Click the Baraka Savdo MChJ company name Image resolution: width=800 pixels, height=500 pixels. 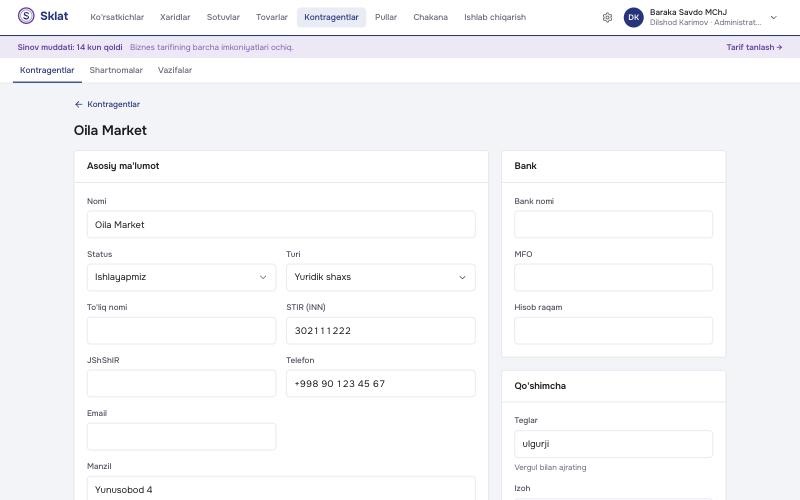pos(688,12)
